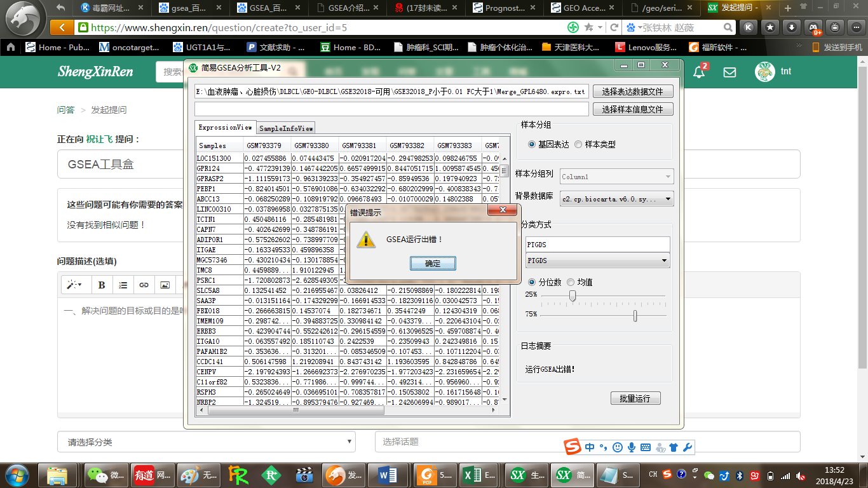Select the 样本类型 radio button

578,144
